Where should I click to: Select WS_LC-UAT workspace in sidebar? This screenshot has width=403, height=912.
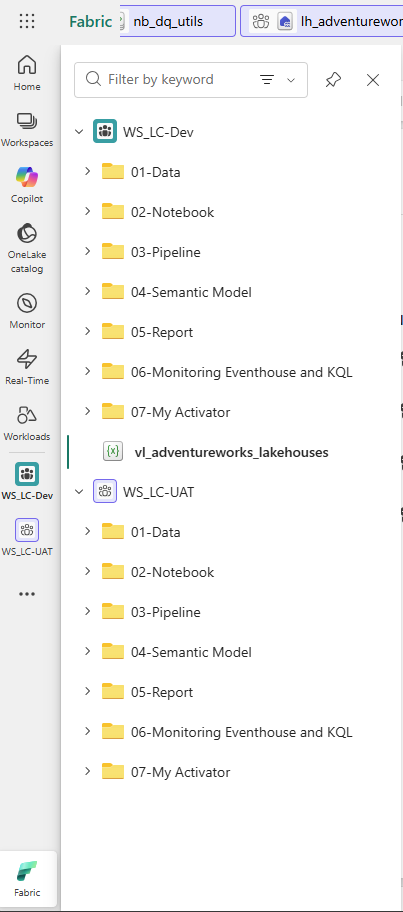[27, 537]
